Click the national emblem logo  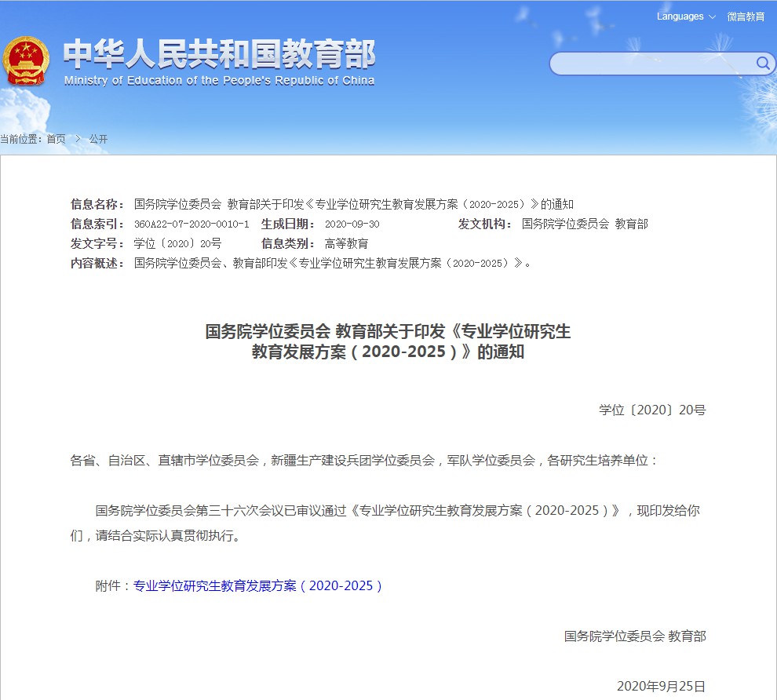(25, 60)
